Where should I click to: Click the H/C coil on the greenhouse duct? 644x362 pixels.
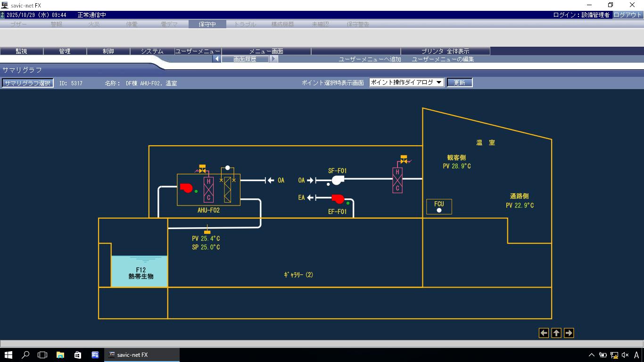(x=397, y=181)
